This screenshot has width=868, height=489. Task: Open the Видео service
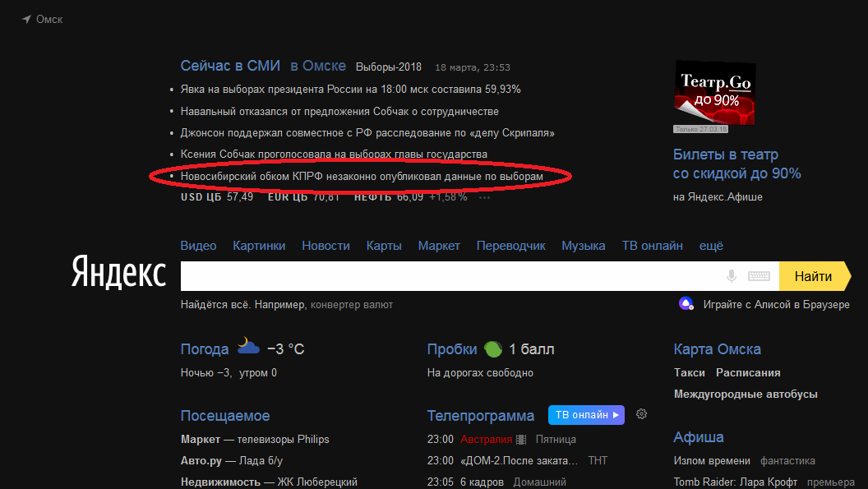[x=198, y=246]
